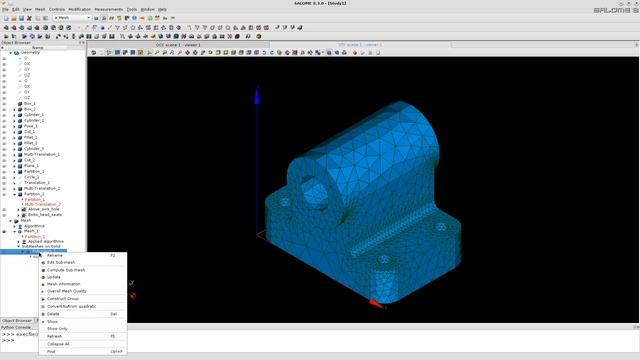Click the blue globe module icon in top toolbar
This screenshot has height=360, width=640.
click(x=134, y=18)
